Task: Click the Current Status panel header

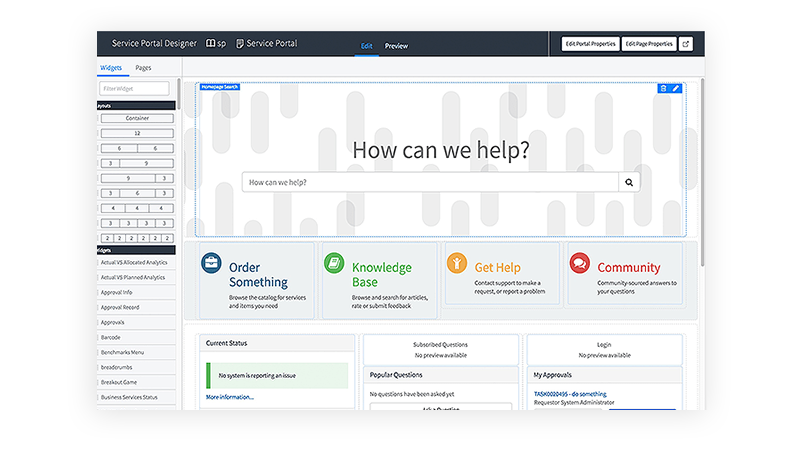Action: click(x=278, y=343)
